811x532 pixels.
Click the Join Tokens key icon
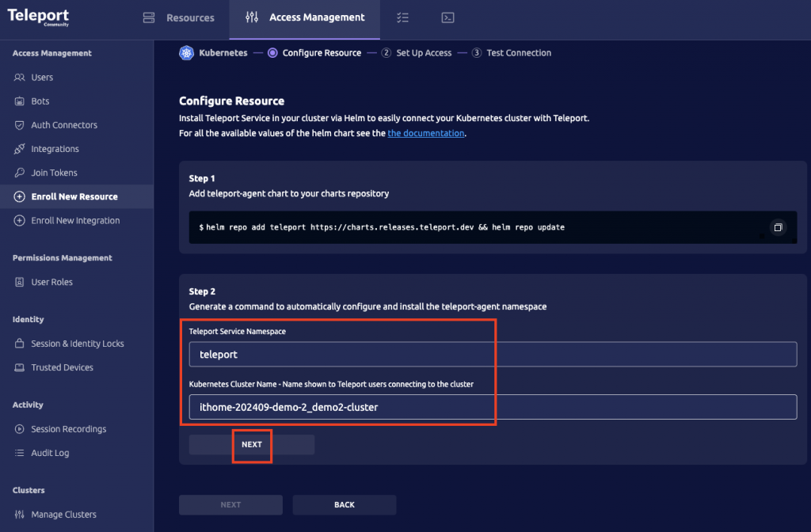[19, 173]
